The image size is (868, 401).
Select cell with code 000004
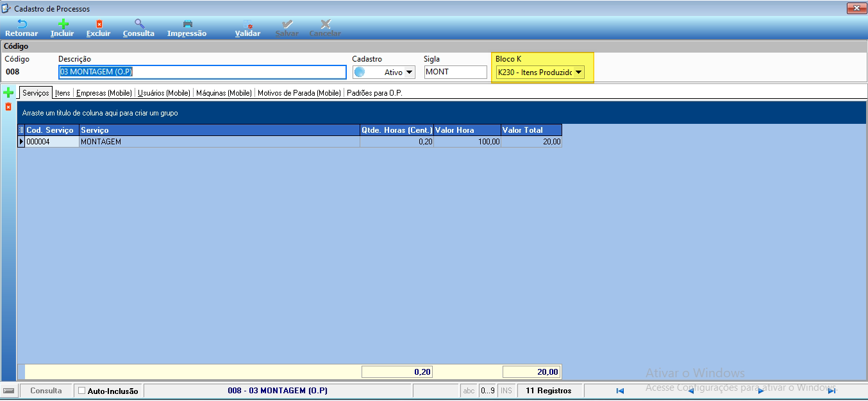52,142
